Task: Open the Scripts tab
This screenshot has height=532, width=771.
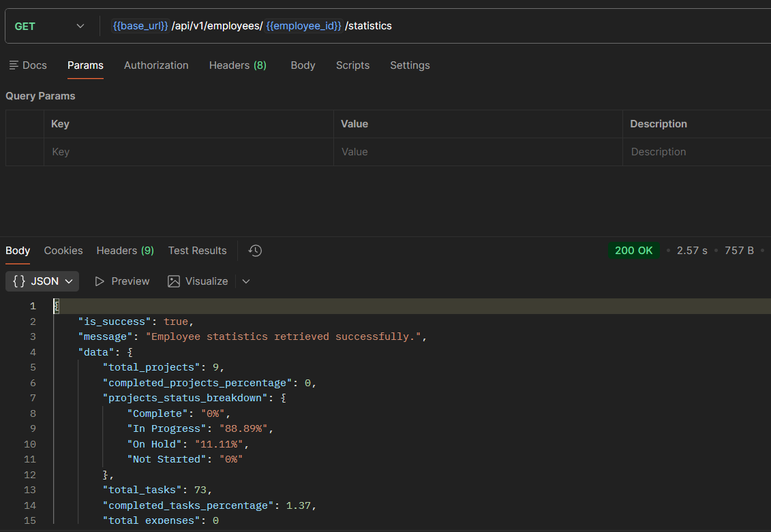Action: click(352, 65)
